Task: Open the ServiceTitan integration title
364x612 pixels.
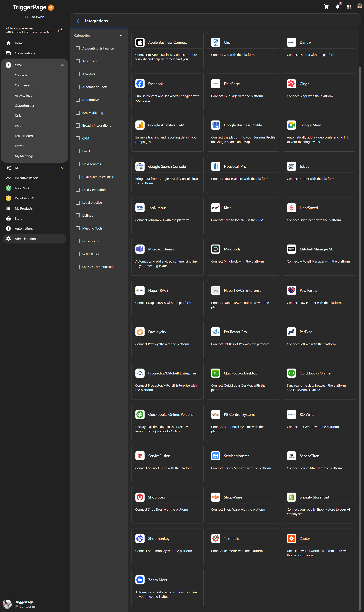Action: [309, 456]
